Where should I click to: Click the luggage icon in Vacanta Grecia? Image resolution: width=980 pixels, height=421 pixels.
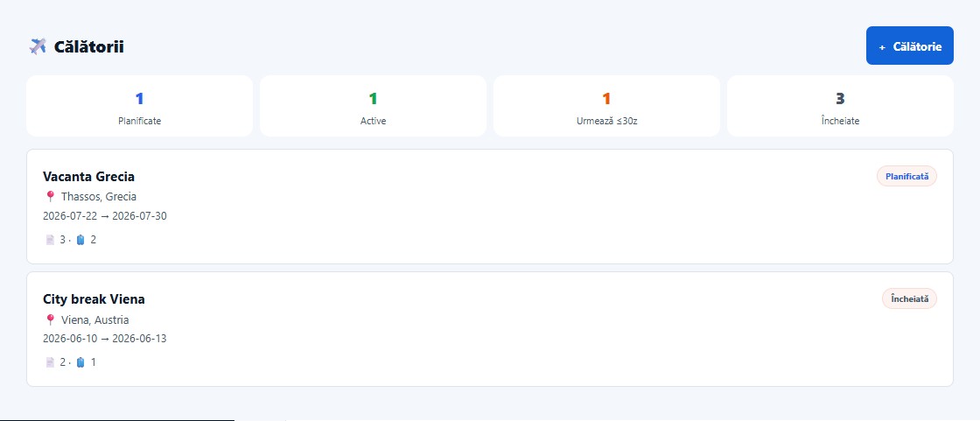[x=80, y=240]
